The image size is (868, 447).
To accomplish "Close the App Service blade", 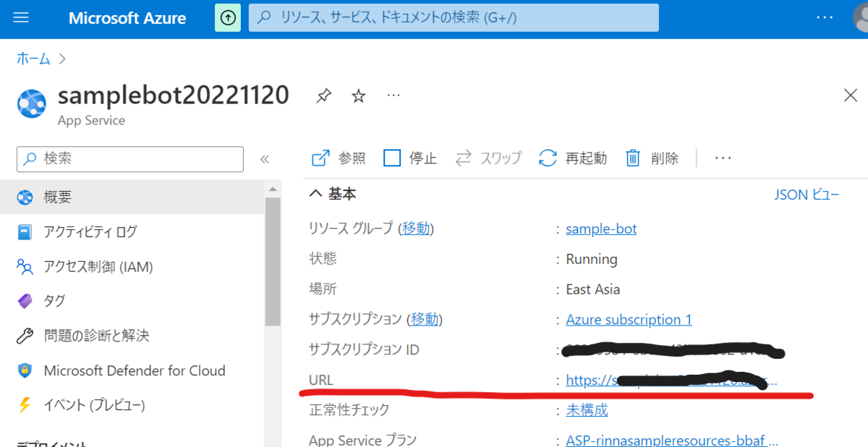I will pos(851,95).
